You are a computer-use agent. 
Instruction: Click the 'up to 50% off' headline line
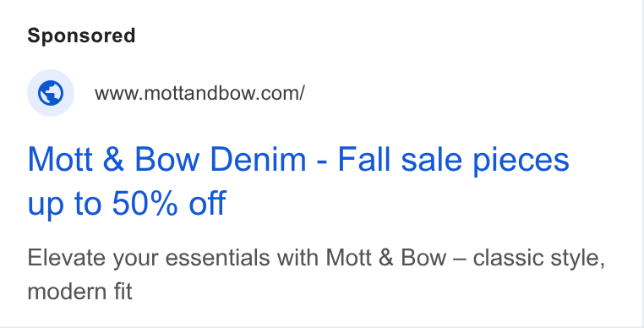tap(127, 203)
